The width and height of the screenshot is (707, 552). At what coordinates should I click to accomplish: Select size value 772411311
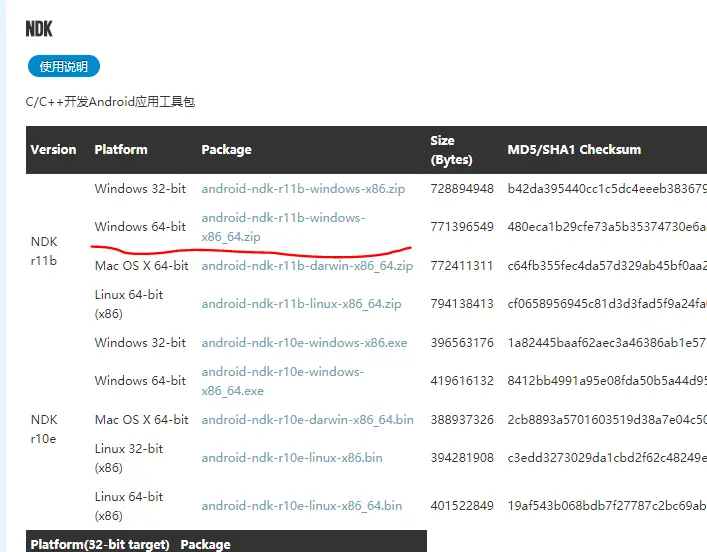pos(462,266)
